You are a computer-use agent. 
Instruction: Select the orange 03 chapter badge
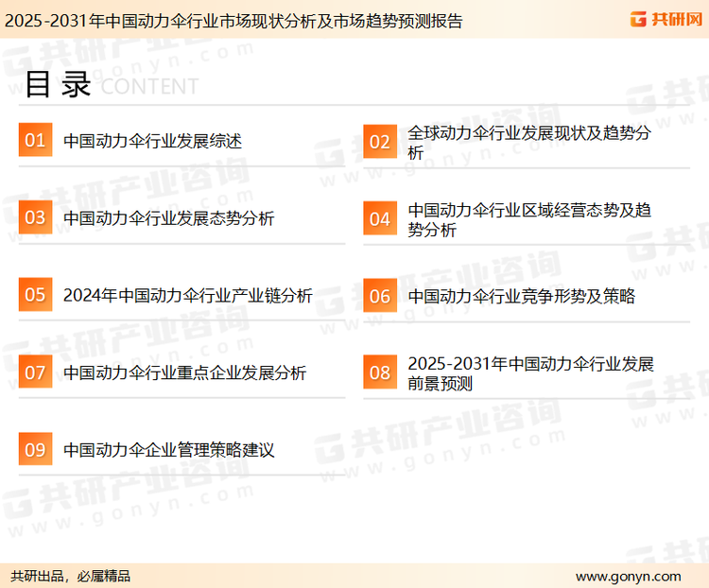(x=35, y=217)
